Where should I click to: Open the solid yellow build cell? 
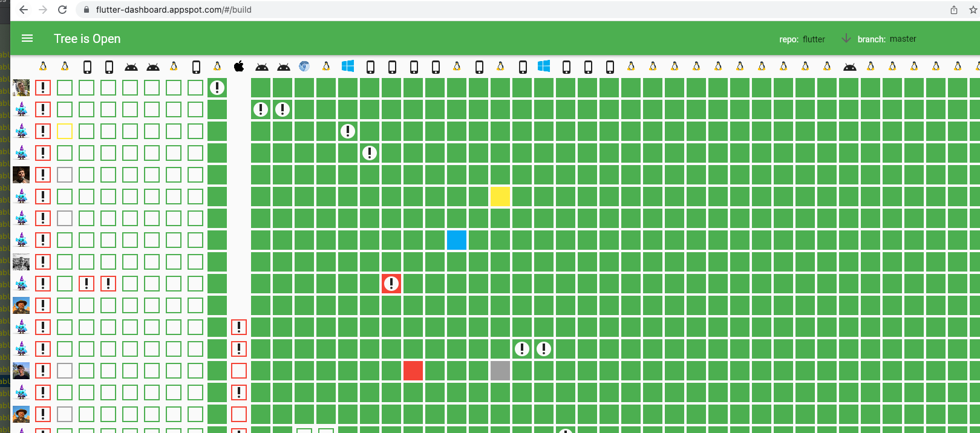[x=500, y=197]
